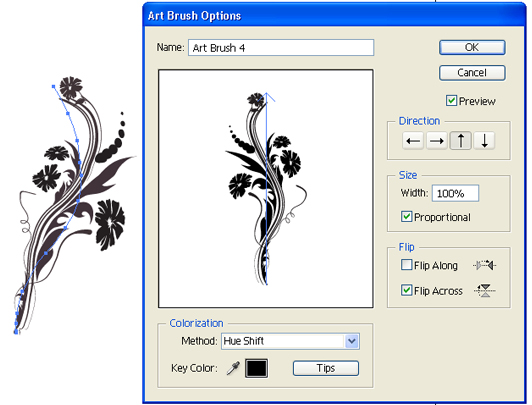Viewport: 532px width, 405px height.
Task: Toggle the Preview checkbox
Action: click(451, 101)
